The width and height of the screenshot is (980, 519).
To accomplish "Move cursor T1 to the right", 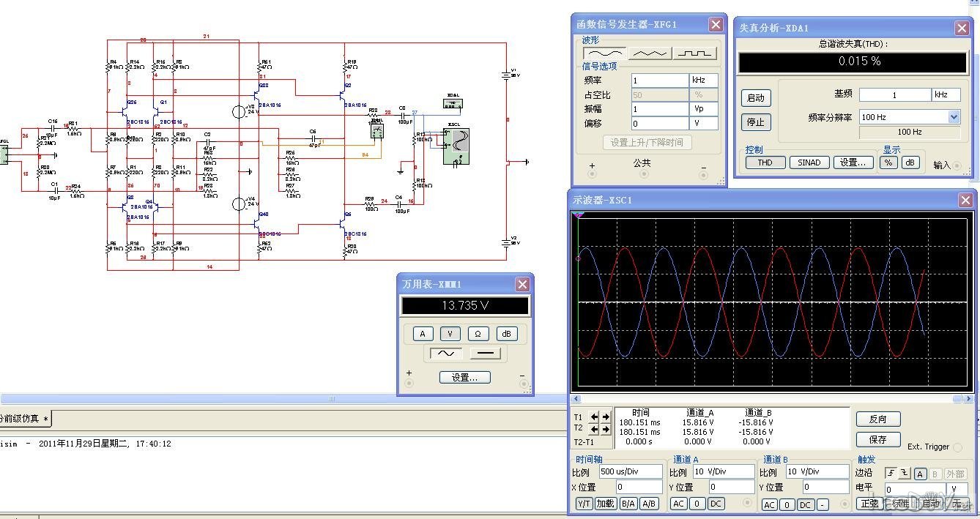I will (605, 417).
